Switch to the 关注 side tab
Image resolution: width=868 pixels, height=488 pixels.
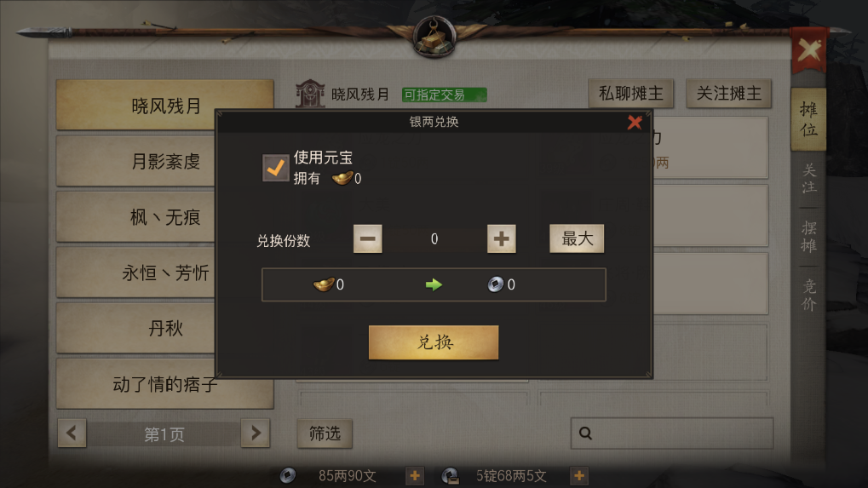pos(808,178)
